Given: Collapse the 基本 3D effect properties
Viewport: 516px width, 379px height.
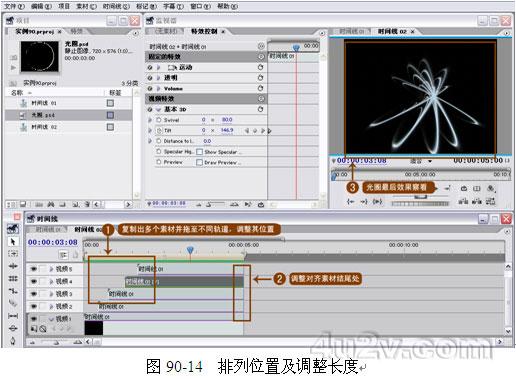Looking at the screenshot, I should pos(159,109).
